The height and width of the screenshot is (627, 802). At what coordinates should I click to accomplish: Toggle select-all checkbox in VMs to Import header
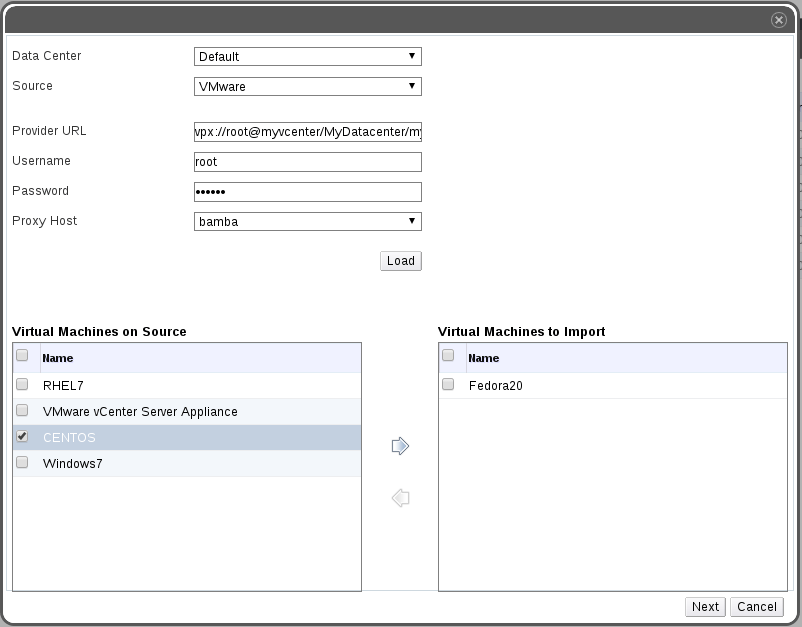coord(448,355)
